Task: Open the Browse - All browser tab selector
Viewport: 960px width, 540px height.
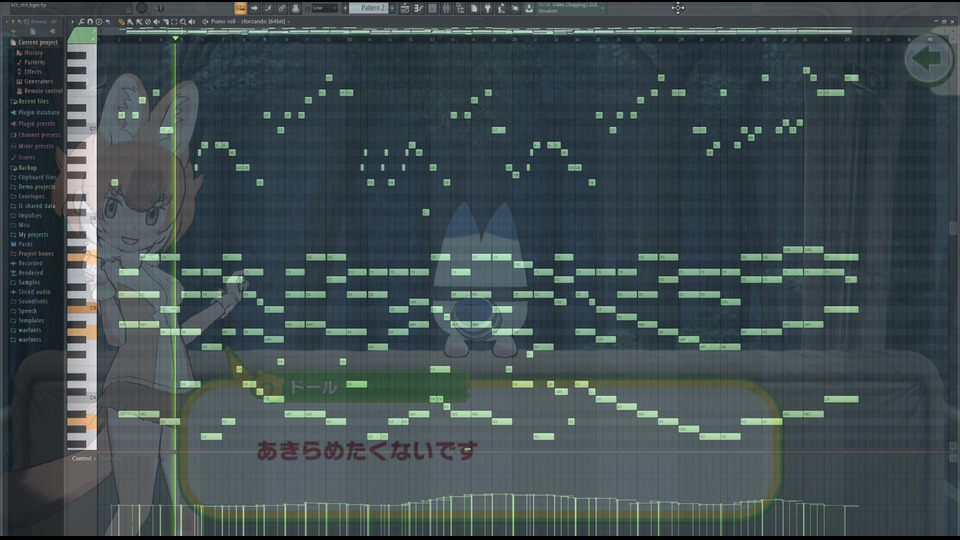Action: pos(43,21)
